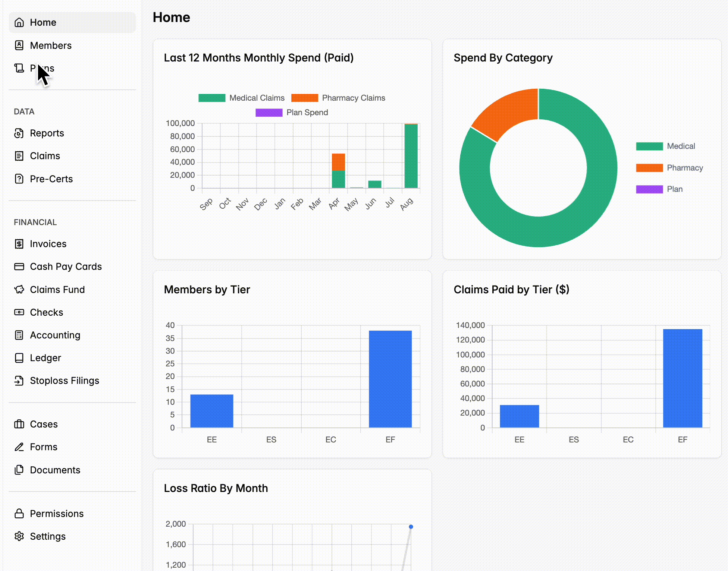Click the orange Pharmacy swatch in donut legend
Screen dimensions: 728x571
[649, 168]
